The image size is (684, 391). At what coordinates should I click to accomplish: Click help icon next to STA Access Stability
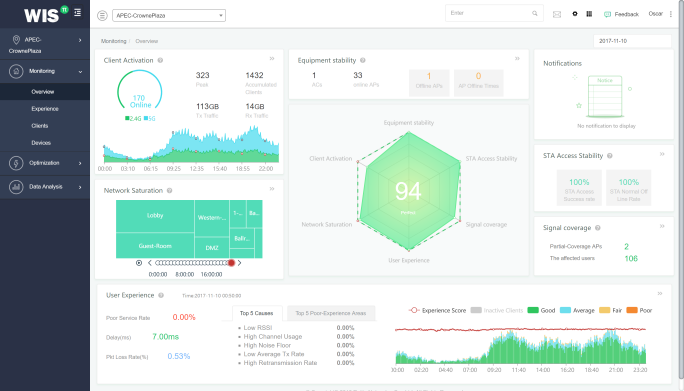[610, 156]
